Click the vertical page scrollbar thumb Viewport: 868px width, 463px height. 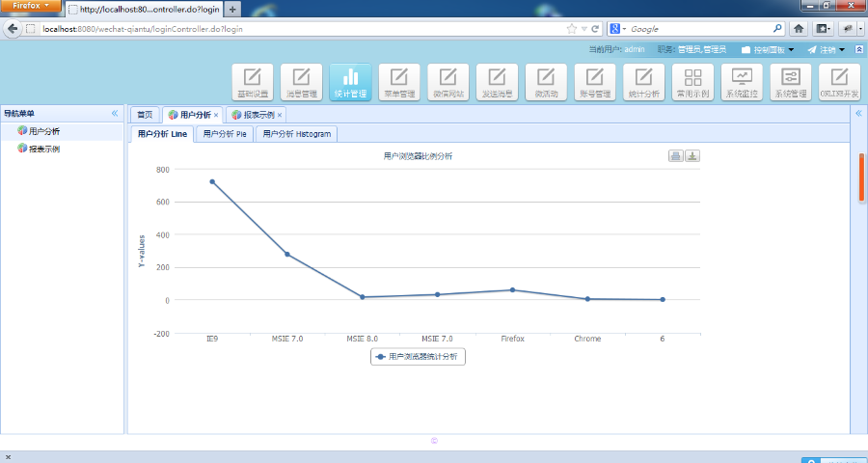pos(861,177)
